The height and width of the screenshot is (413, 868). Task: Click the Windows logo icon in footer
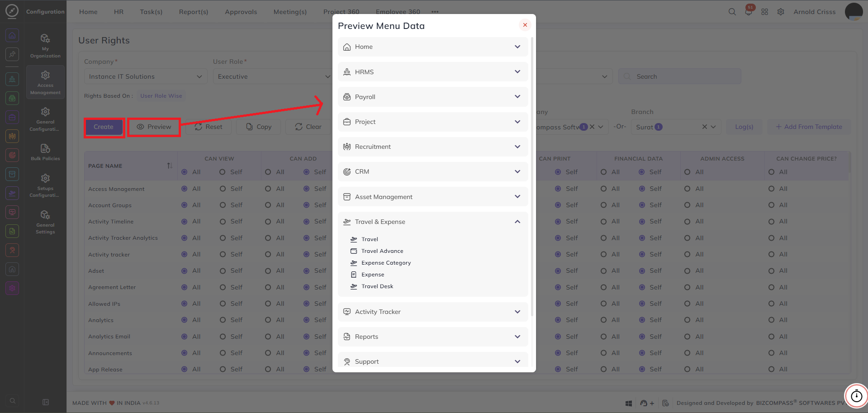[x=628, y=403]
